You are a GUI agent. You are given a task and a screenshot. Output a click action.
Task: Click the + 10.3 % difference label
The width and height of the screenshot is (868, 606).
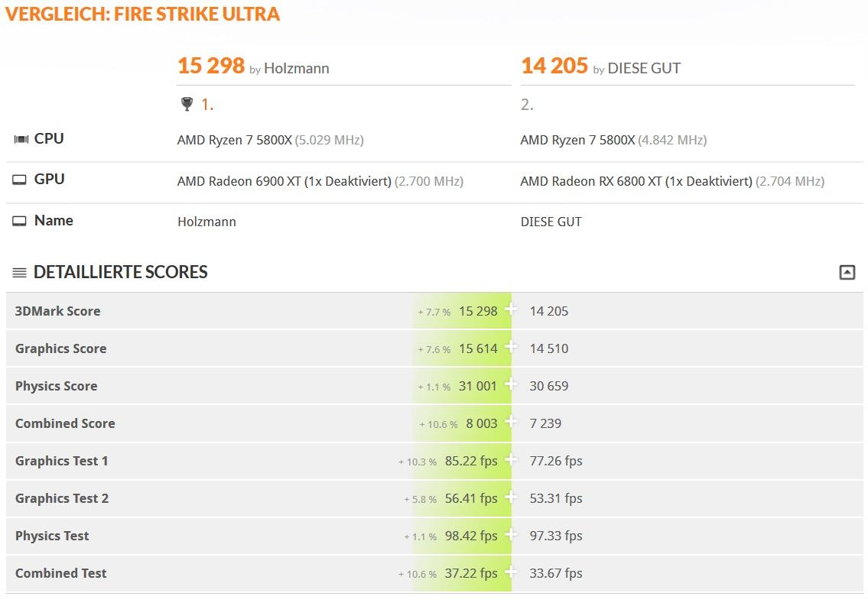(418, 462)
